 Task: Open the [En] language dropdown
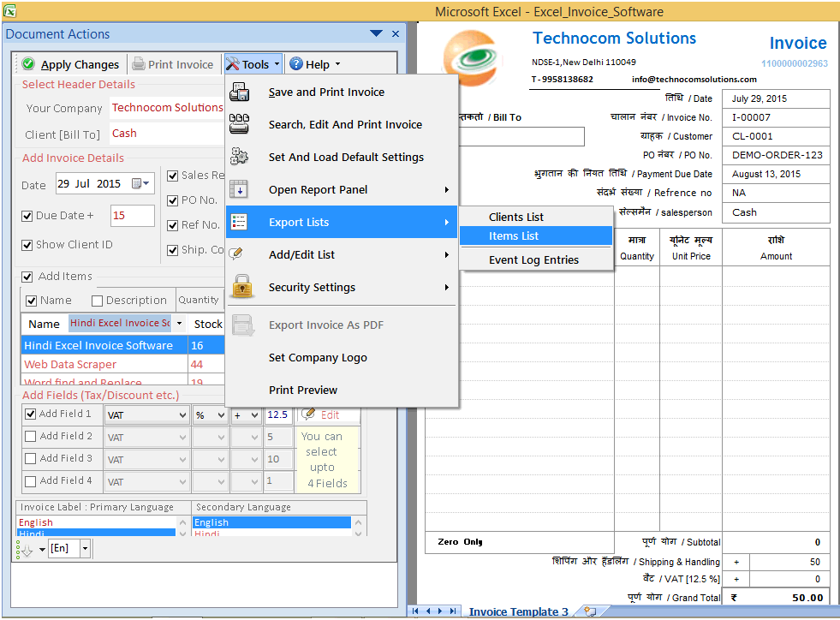[x=85, y=549]
